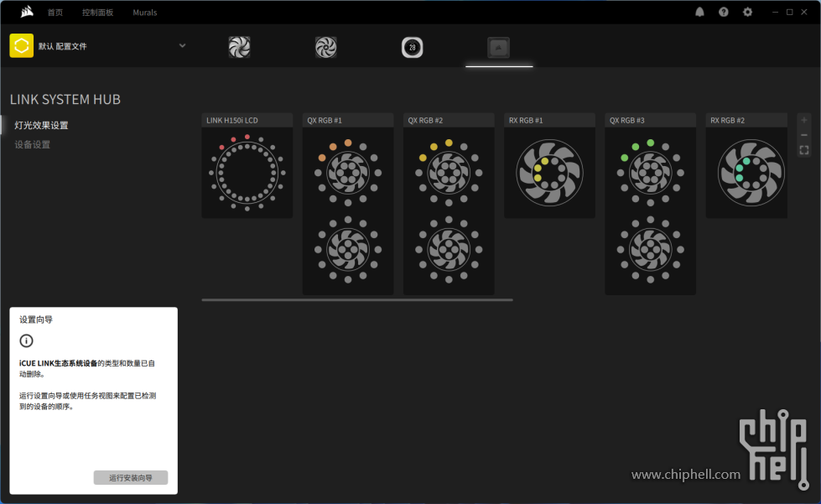Open the notifications bell
Image resolution: width=821 pixels, height=504 pixels.
(x=699, y=12)
